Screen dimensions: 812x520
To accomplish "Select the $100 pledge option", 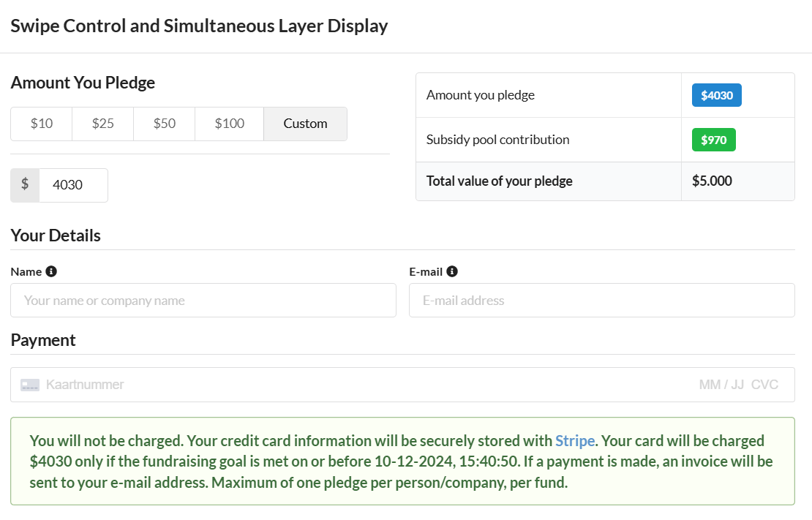I will 230,124.
